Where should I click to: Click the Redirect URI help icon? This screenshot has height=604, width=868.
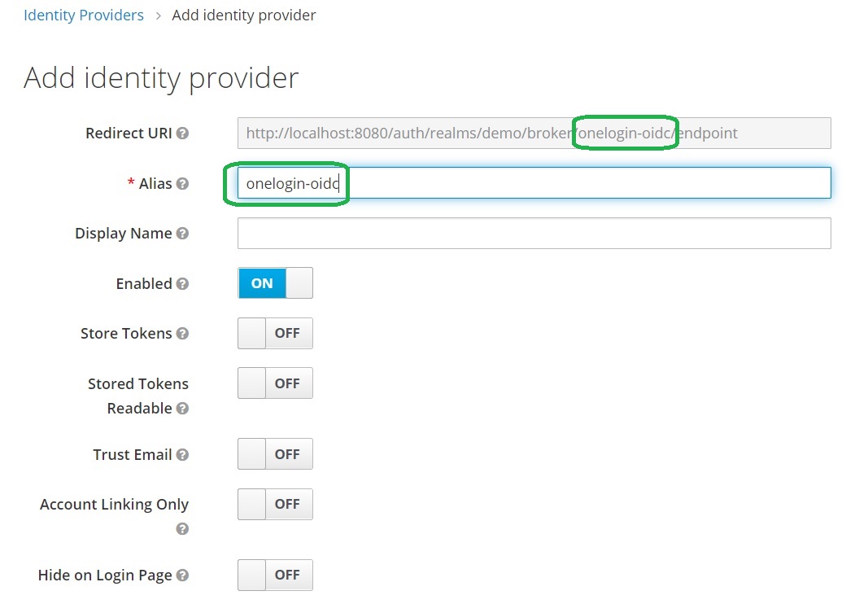182,133
